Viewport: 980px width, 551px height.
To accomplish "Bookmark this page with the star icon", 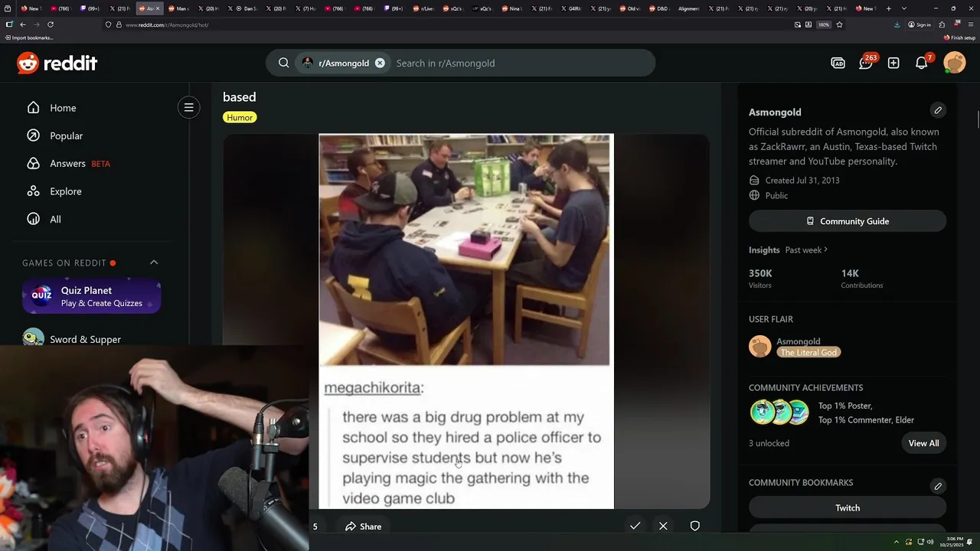I will pos(839,24).
